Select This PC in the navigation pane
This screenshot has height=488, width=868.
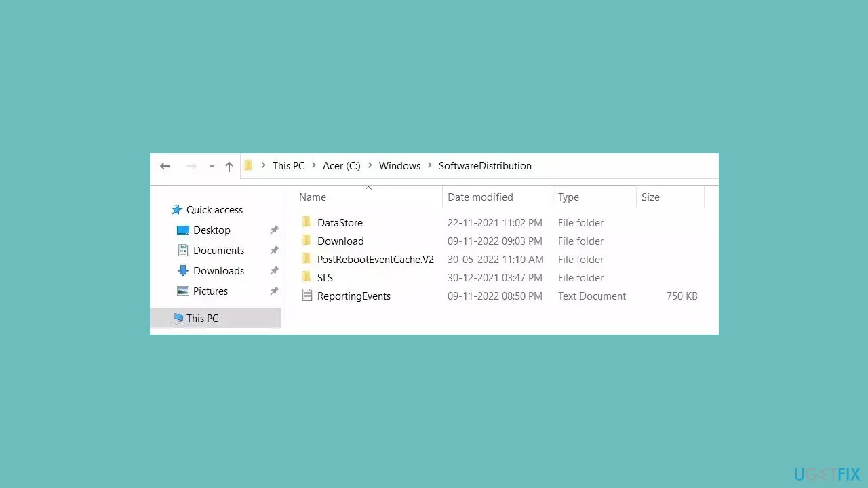click(x=202, y=319)
